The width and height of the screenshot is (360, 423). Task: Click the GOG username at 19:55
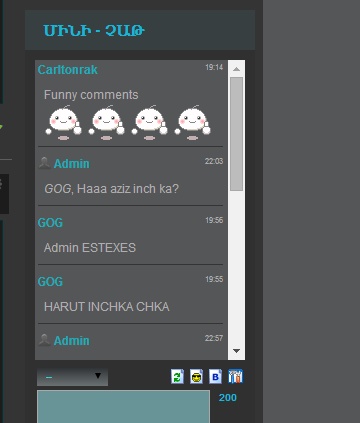50,282
